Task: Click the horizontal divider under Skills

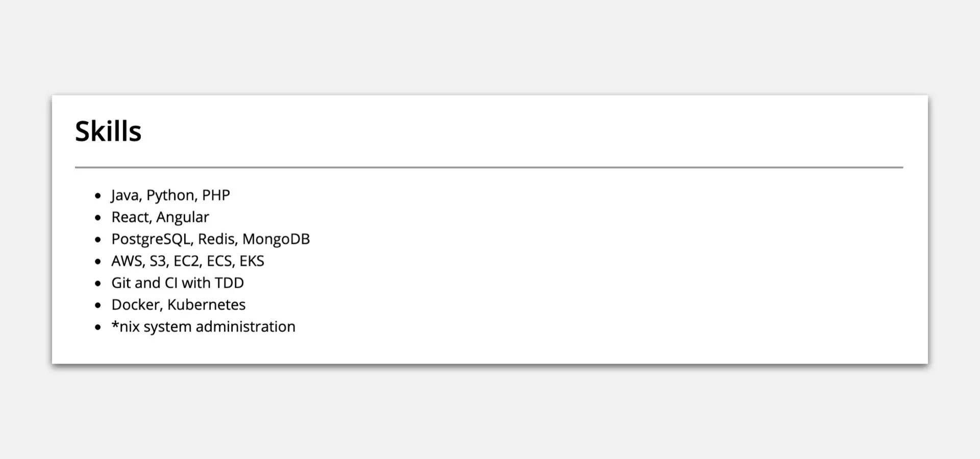Action: coord(488,167)
